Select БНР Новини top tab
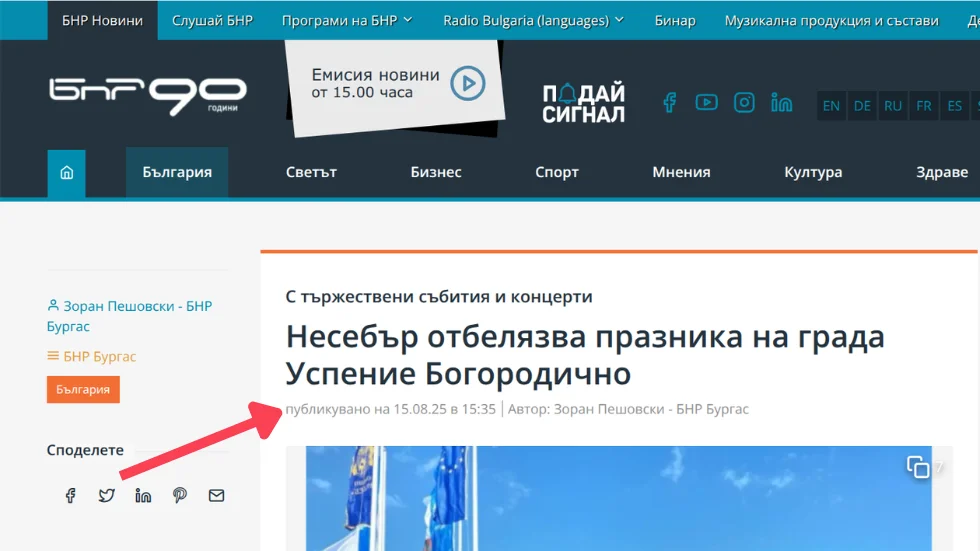 [102, 21]
